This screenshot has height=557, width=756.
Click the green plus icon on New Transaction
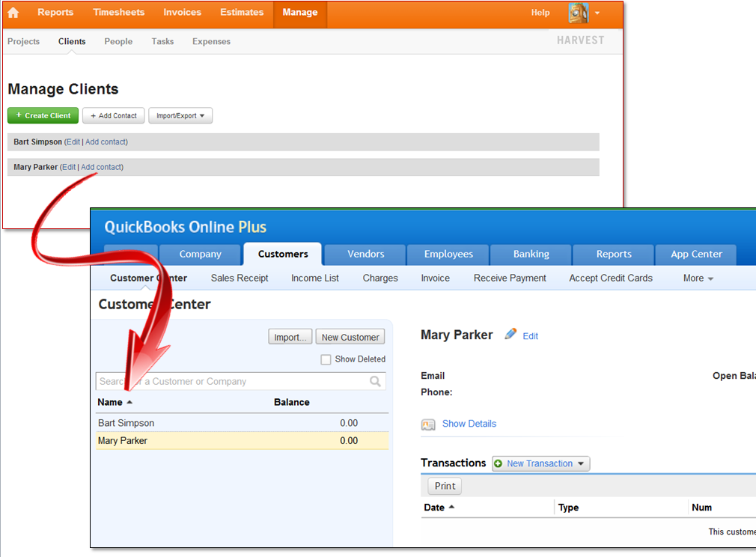click(x=499, y=463)
